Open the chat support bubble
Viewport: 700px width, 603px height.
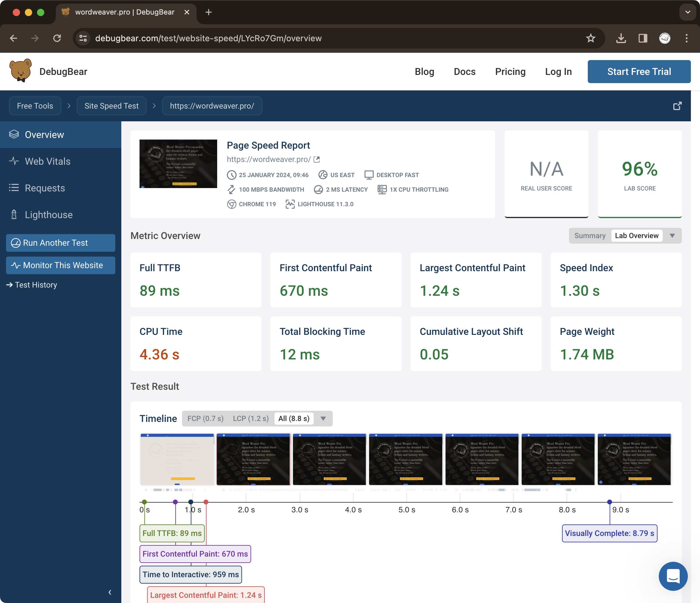coord(673,576)
